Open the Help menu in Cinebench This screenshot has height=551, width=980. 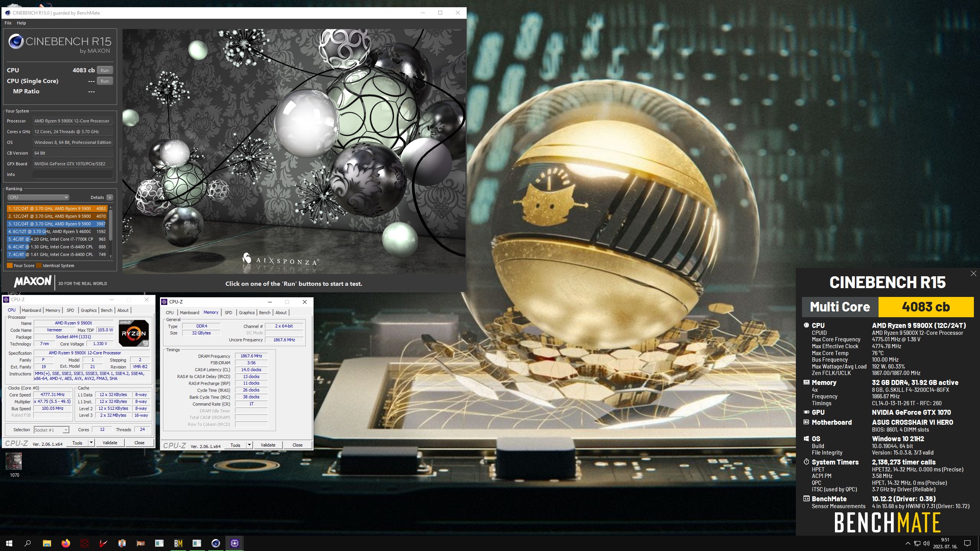tap(21, 23)
